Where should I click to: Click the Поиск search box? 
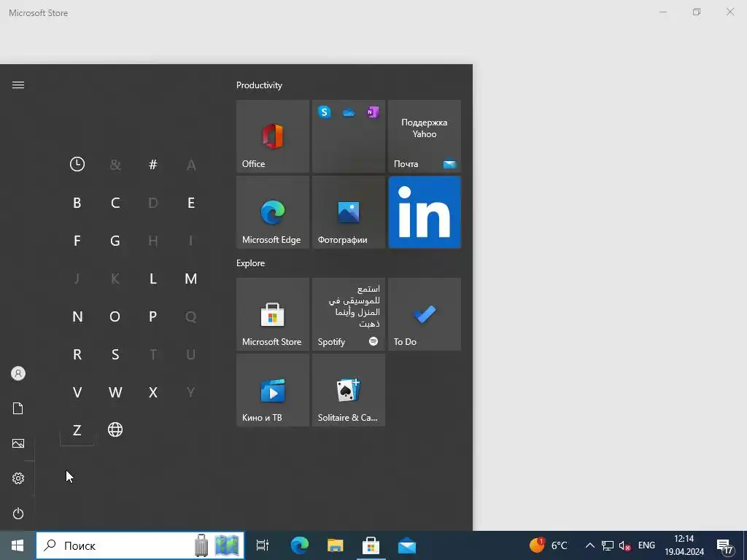[x=140, y=545]
